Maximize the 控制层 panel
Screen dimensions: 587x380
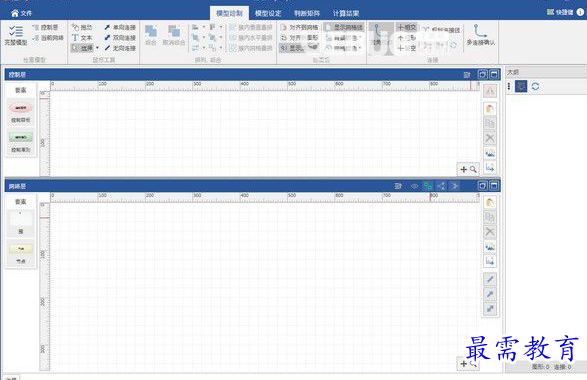494,75
